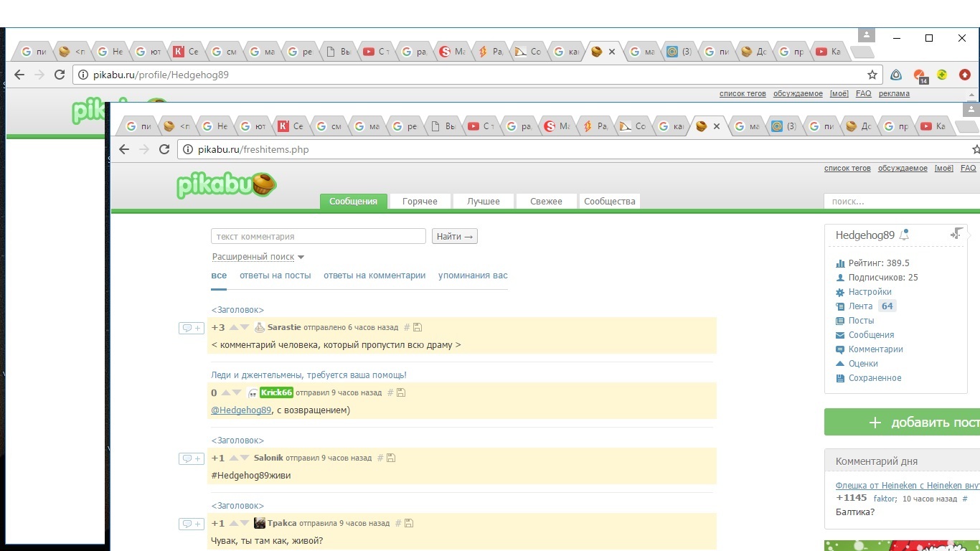Open the Сообщества tab
The image size is (980, 551).
tap(610, 202)
